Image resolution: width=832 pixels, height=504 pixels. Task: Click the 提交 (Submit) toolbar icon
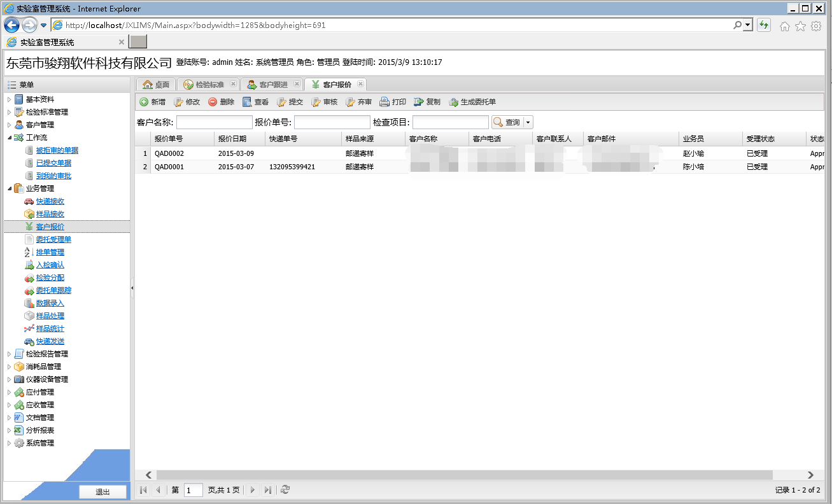(x=281, y=102)
